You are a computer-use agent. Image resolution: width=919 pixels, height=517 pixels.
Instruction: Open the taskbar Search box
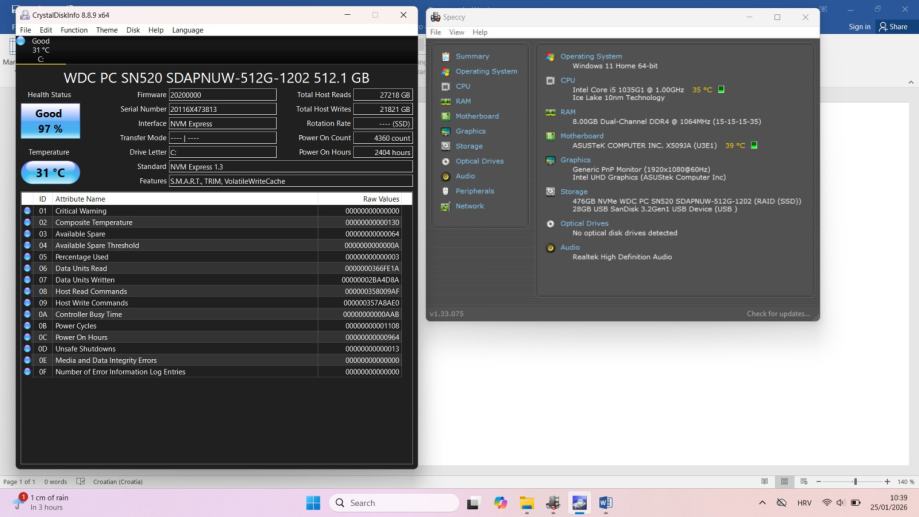(394, 503)
